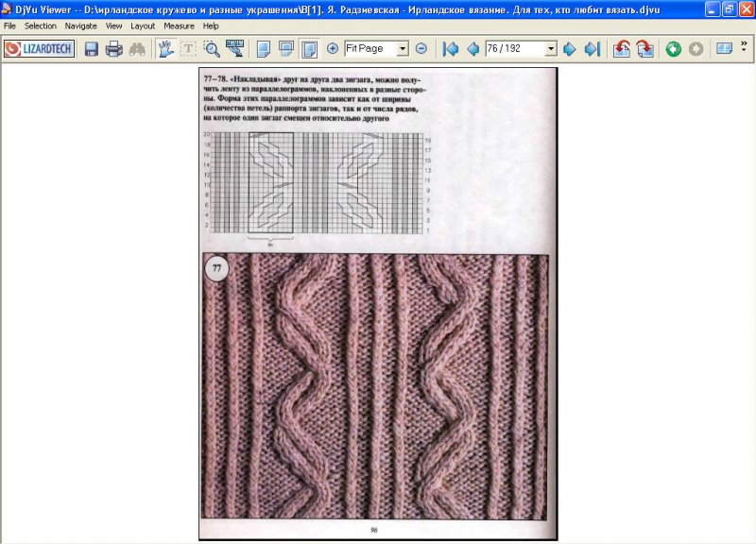Open the Fit Page zoom dropdown
The height and width of the screenshot is (544, 756).
click(x=403, y=49)
